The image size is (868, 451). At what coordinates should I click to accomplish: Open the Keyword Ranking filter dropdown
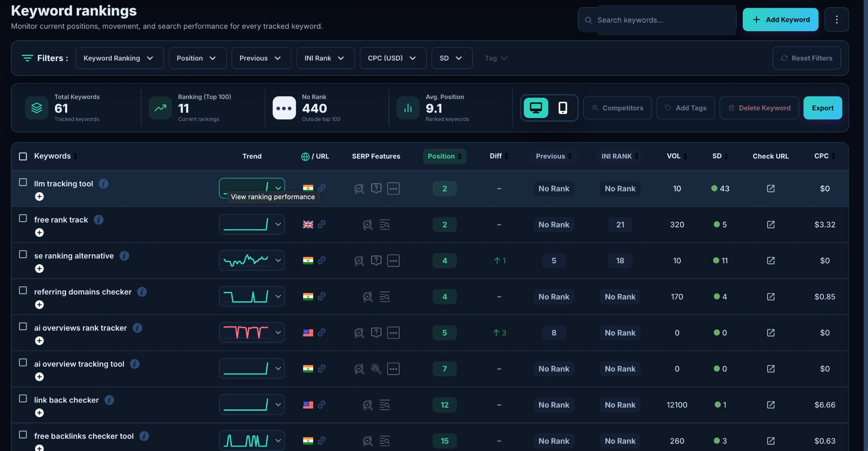point(119,58)
